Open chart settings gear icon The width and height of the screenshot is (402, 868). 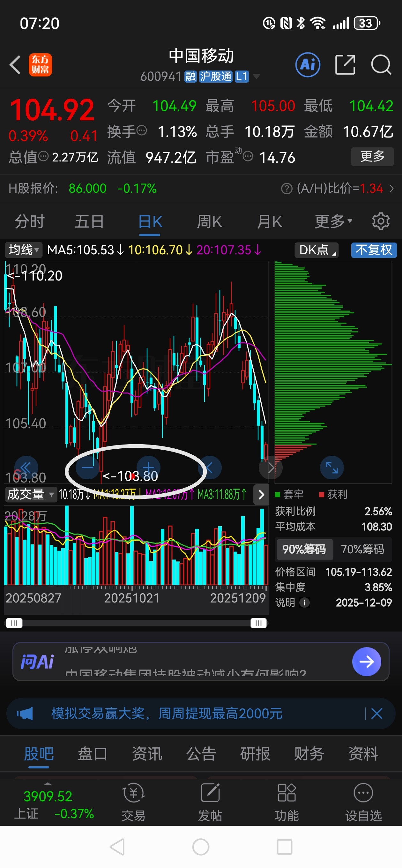(x=381, y=221)
